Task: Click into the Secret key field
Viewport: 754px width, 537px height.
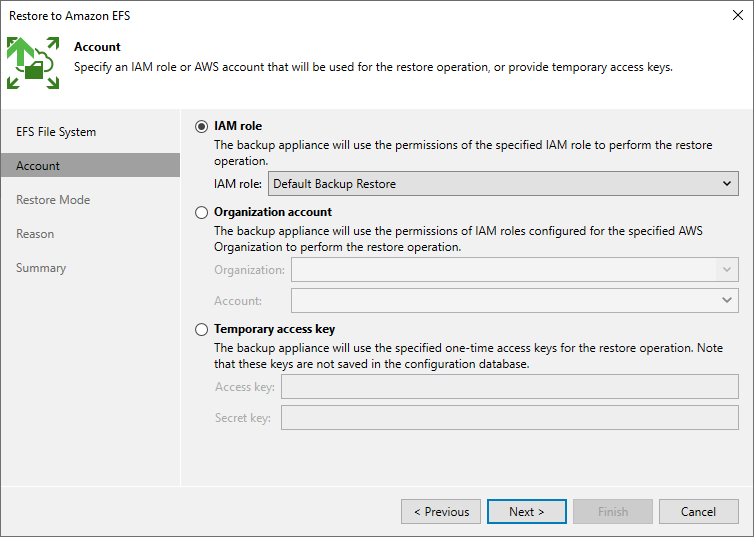Action: coord(510,417)
